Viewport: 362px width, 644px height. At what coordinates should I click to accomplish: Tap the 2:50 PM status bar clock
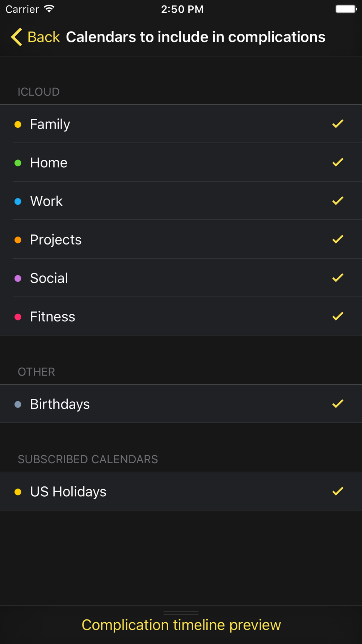click(x=182, y=9)
